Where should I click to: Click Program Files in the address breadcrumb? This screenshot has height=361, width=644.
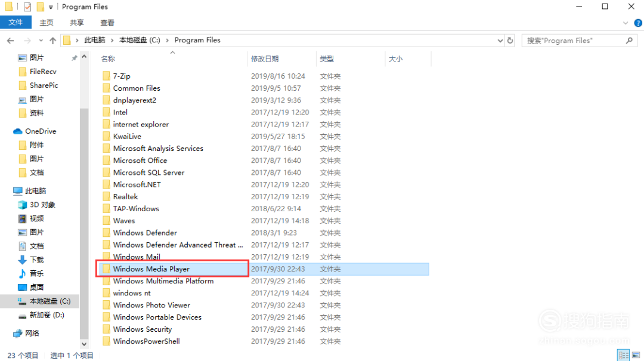point(197,40)
